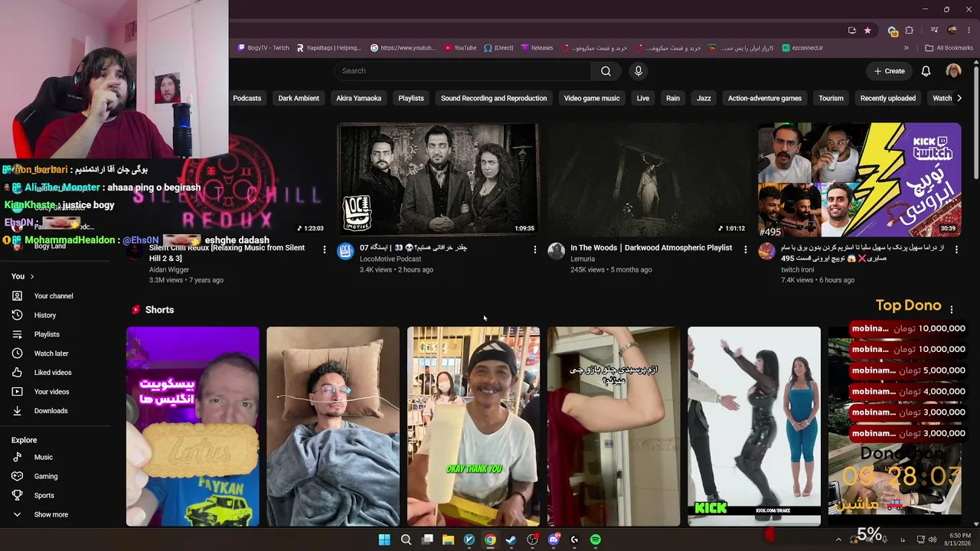
Task: Open Spotify from the taskbar
Action: pyautogui.click(x=596, y=540)
